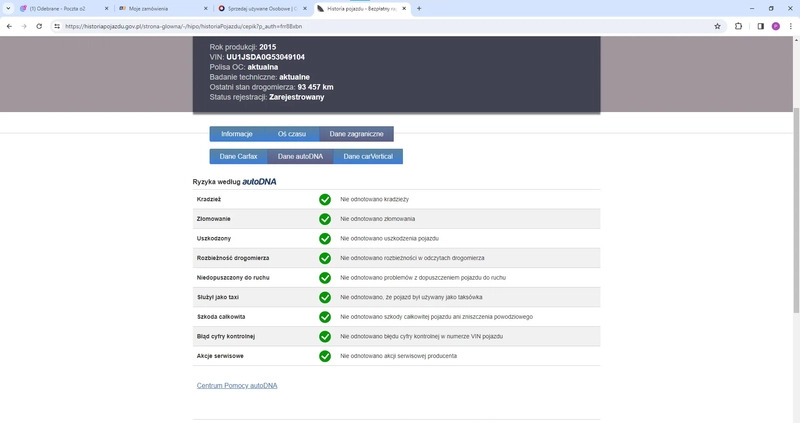
Task: Click the Kradzież risk label
Action: point(209,200)
